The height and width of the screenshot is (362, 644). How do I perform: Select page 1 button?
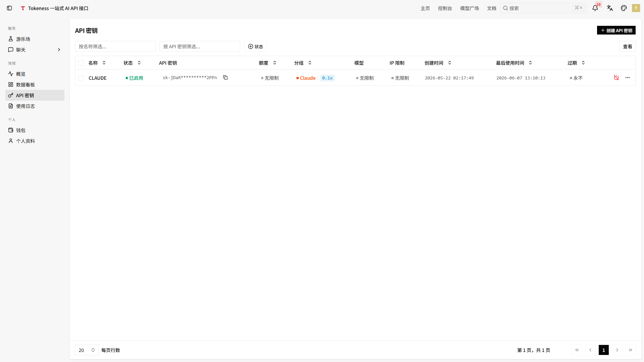click(x=604, y=350)
